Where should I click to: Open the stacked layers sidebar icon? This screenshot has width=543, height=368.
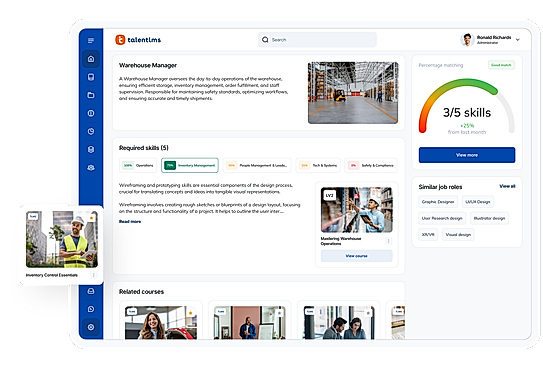pyautogui.click(x=91, y=149)
